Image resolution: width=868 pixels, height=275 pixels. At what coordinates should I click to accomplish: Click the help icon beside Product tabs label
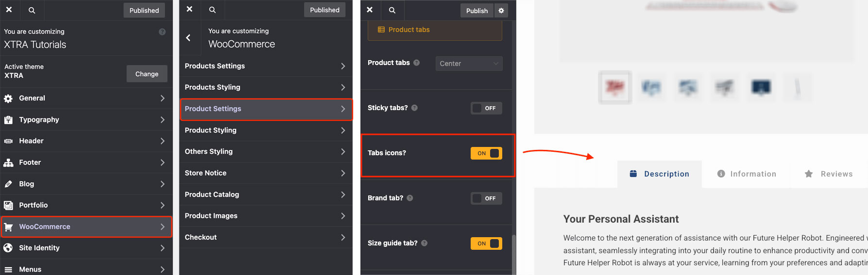[416, 63]
